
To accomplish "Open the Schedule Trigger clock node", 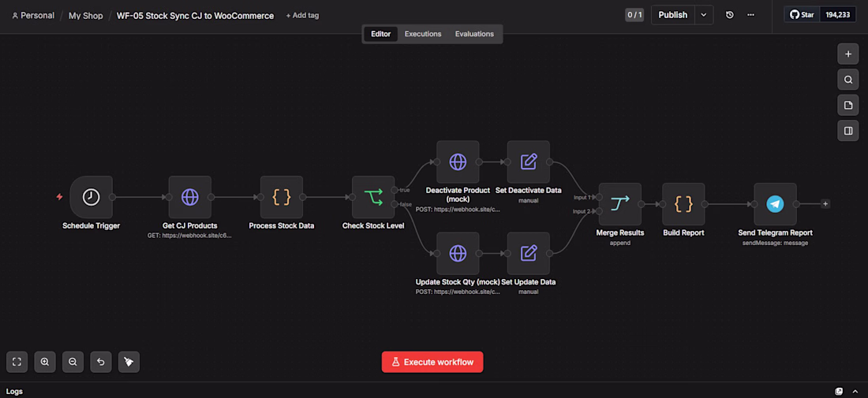I will point(92,197).
